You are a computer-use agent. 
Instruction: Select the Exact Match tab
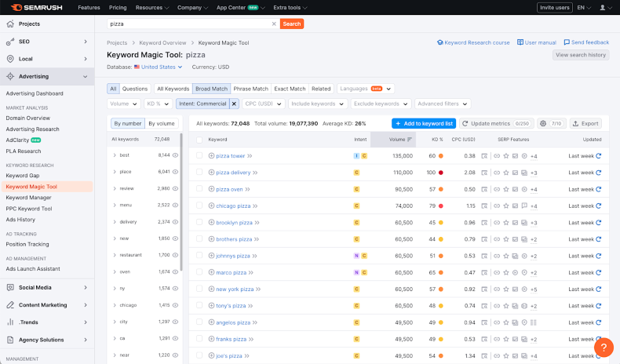290,89
